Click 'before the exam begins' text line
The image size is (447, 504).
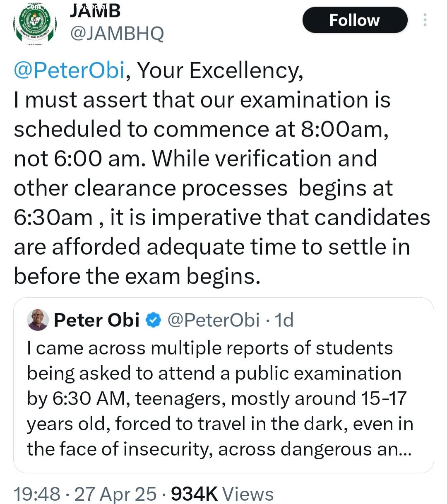click(x=137, y=276)
